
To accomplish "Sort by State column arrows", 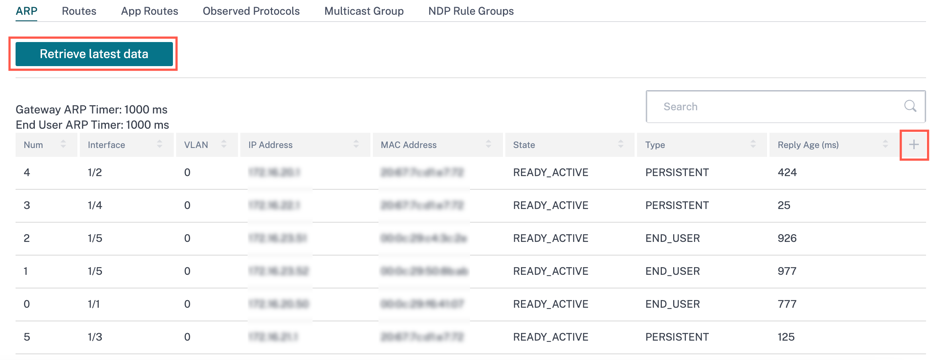I will [x=621, y=145].
